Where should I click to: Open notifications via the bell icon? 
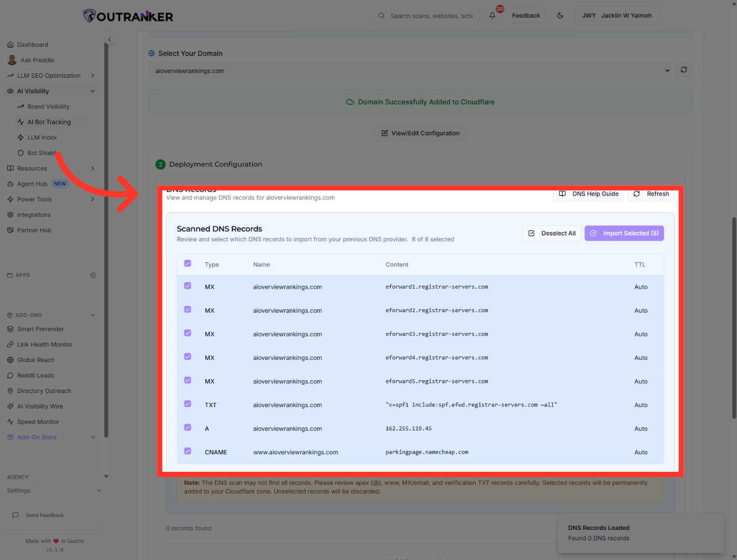491,16
